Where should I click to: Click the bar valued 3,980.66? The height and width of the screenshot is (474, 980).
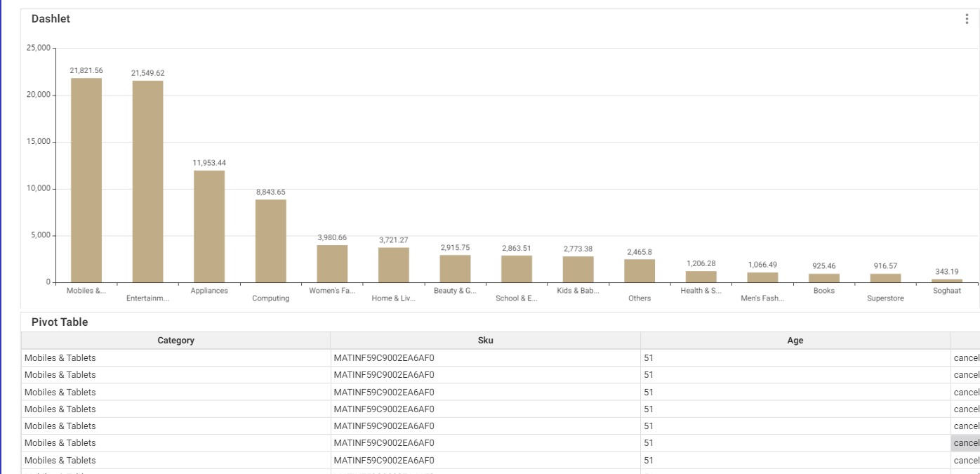click(332, 263)
